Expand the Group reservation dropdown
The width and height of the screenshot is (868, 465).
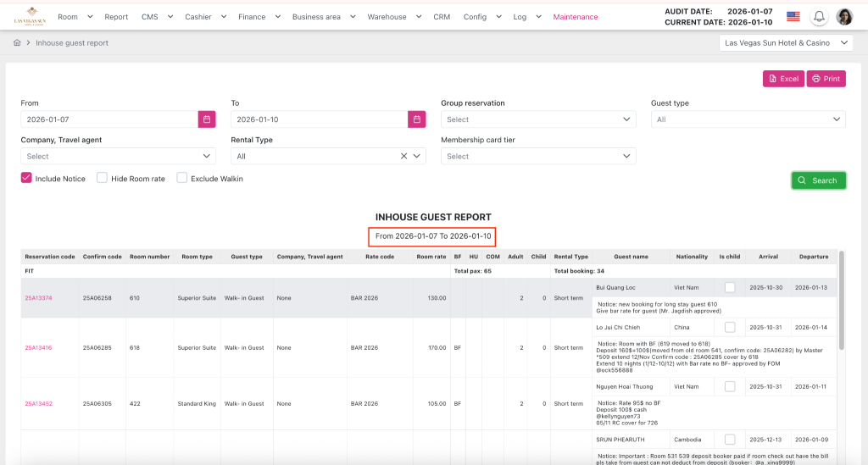[x=538, y=119]
